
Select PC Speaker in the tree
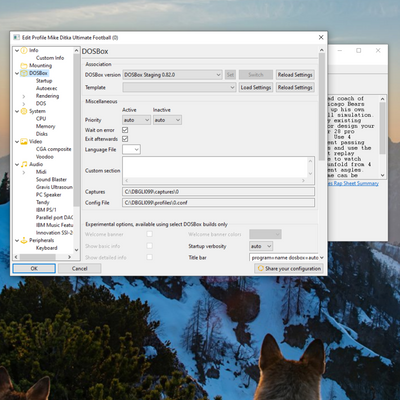coord(48,195)
